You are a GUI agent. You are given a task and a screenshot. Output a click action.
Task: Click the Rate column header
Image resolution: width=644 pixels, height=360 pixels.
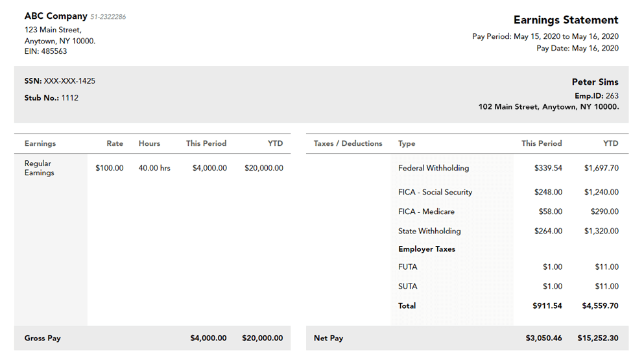point(115,143)
